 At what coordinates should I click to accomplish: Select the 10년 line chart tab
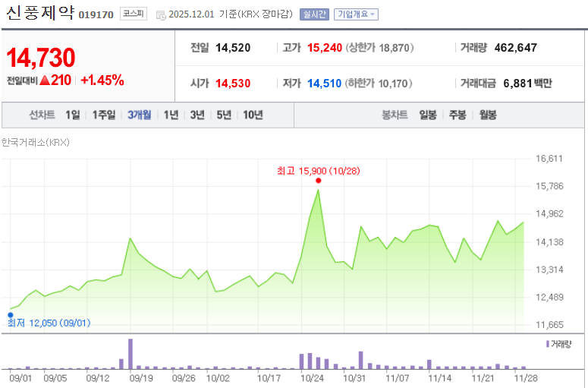tap(253, 115)
